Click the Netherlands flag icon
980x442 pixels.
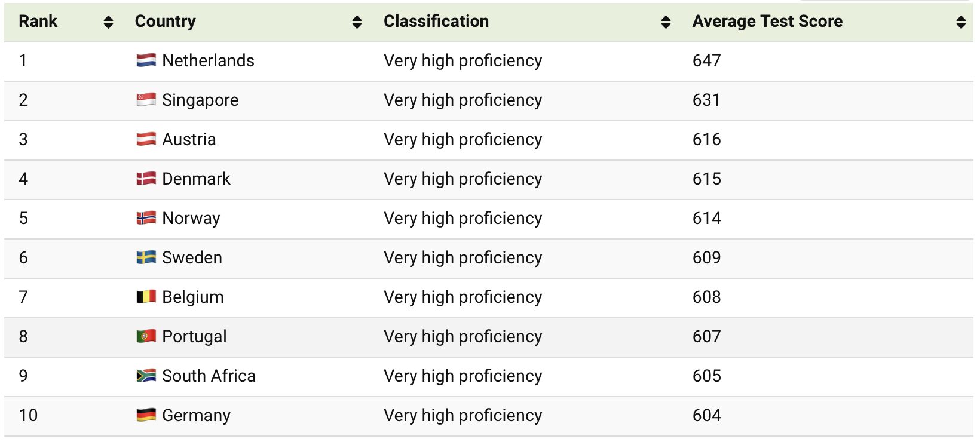(x=145, y=60)
